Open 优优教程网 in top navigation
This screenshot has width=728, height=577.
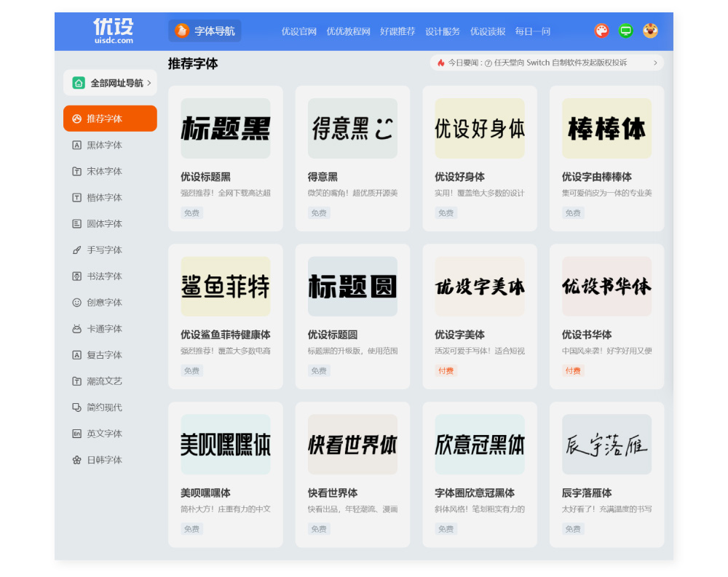(x=348, y=31)
